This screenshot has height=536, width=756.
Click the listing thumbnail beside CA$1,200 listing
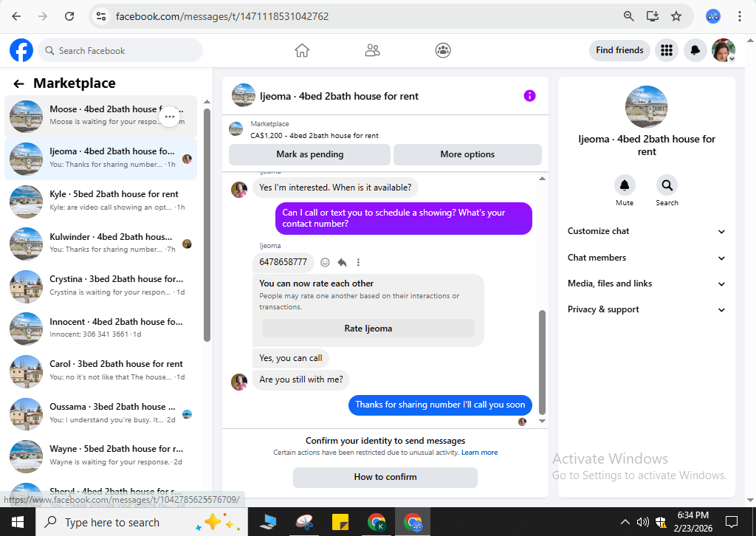click(x=236, y=129)
